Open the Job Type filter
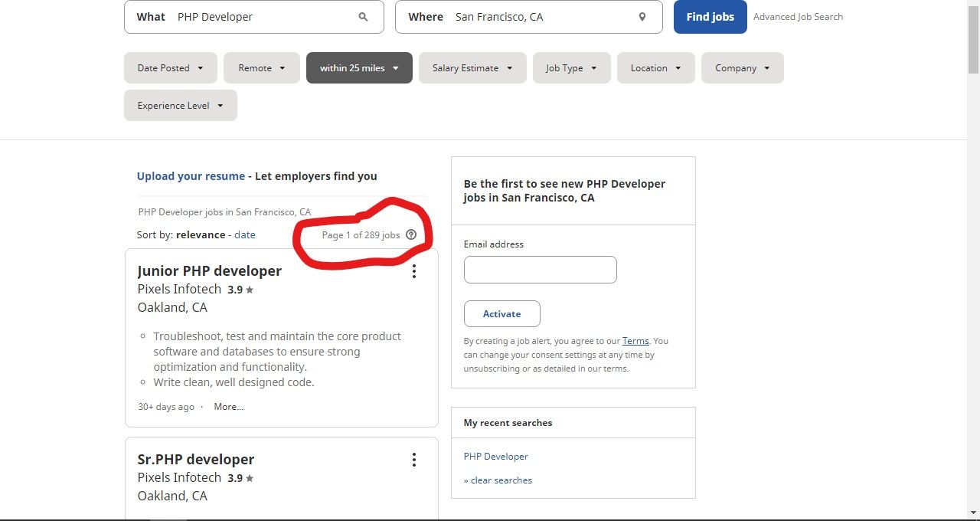Viewport: 980px width, 521px height. (x=571, y=68)
